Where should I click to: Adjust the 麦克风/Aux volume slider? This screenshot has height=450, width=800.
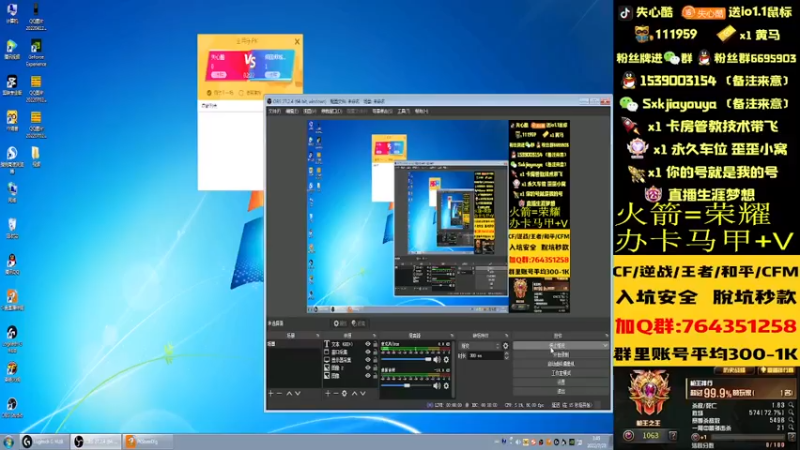(407, 360)
